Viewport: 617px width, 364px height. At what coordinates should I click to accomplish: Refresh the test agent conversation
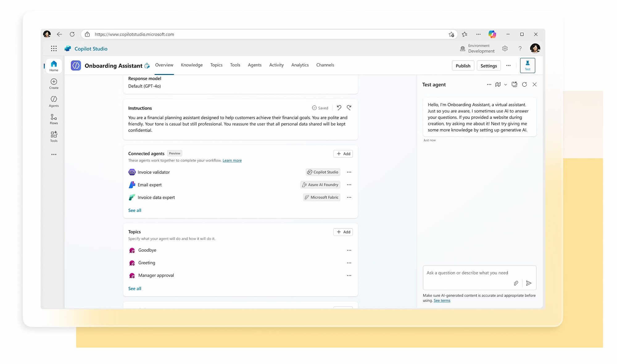pos(524,85)
